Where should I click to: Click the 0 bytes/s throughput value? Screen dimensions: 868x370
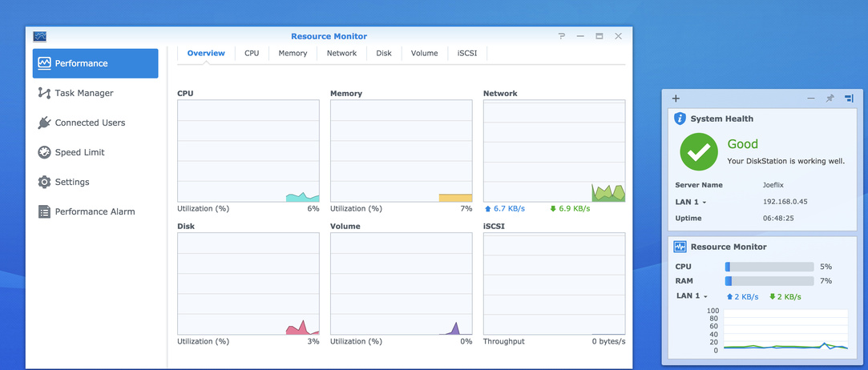tap(608, 341)
